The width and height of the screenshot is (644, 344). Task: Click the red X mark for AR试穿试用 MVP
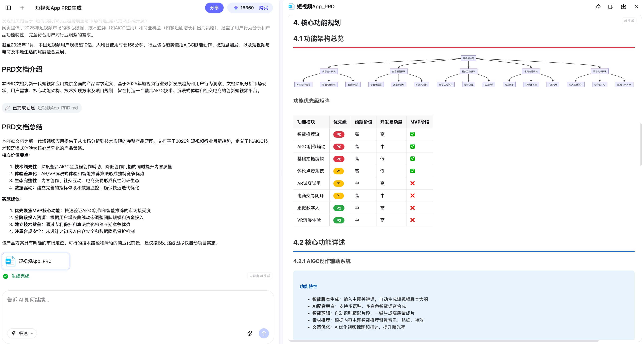(412, 183)
